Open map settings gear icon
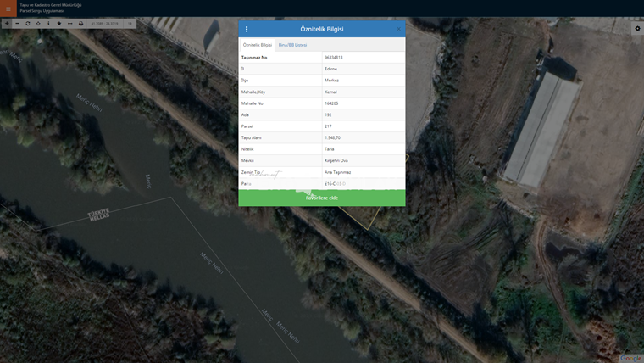Image resolution: width=644 pixels, height=363 pixels. click(637, 28)
